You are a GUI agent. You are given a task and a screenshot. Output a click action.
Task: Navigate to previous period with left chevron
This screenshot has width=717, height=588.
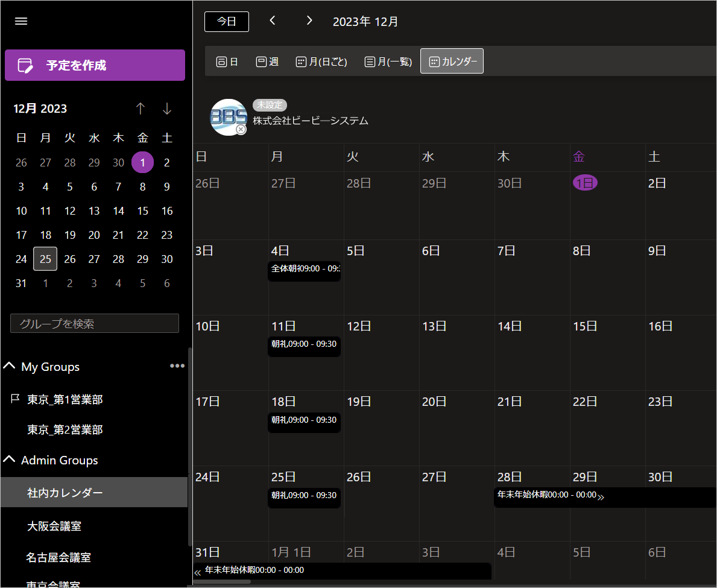273,21
